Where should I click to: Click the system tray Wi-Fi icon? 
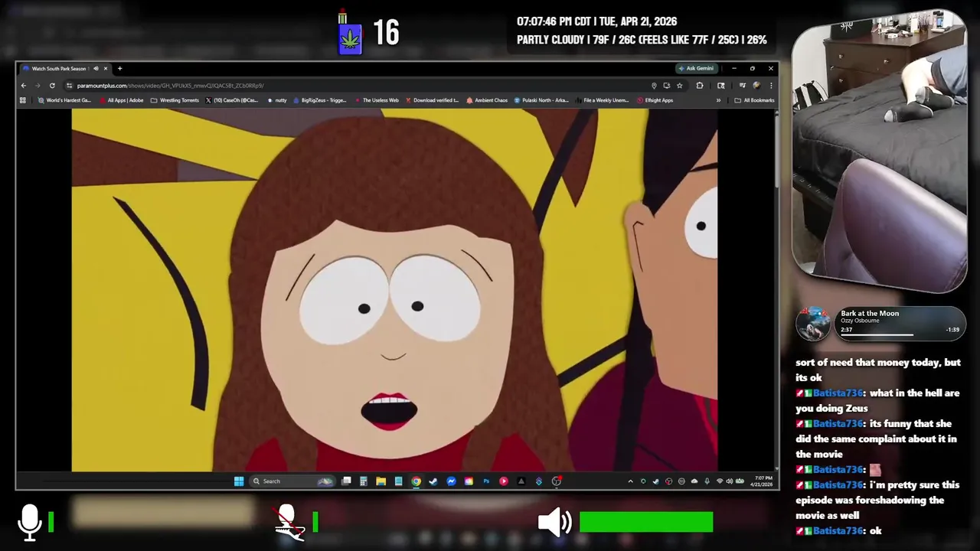719,481
